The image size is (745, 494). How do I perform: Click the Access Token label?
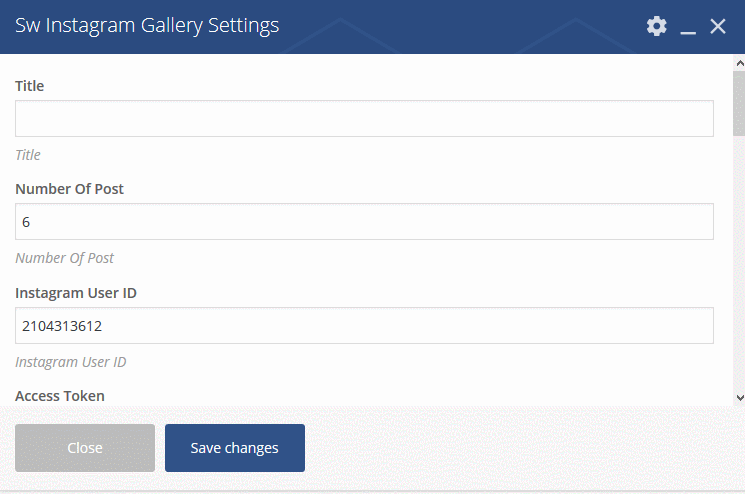coord(60,396)
